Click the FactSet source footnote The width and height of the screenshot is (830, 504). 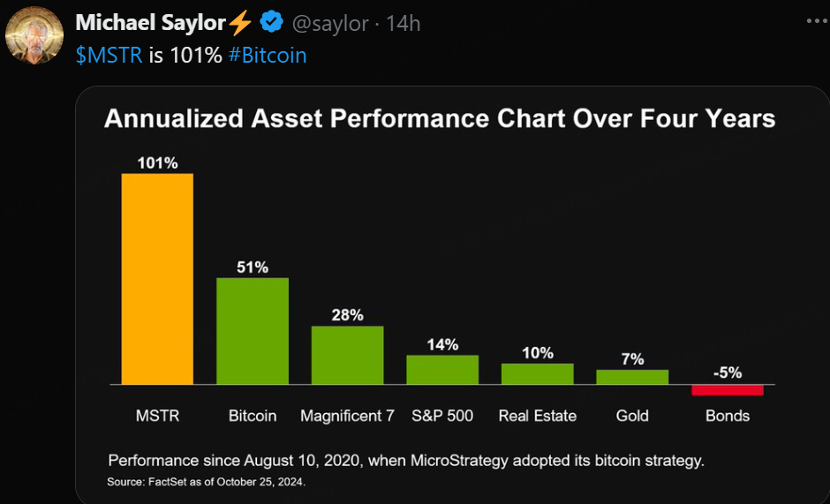(207, 482)
